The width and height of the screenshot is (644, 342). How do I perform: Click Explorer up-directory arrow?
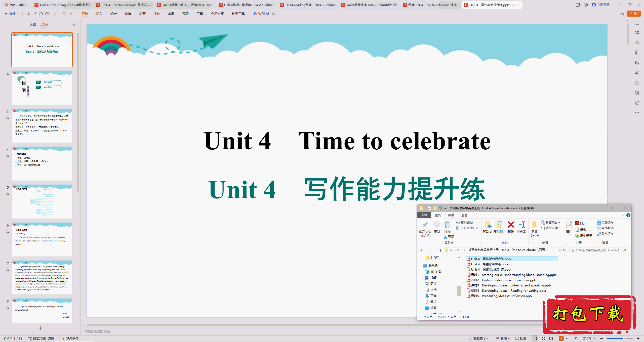[440, 250]
